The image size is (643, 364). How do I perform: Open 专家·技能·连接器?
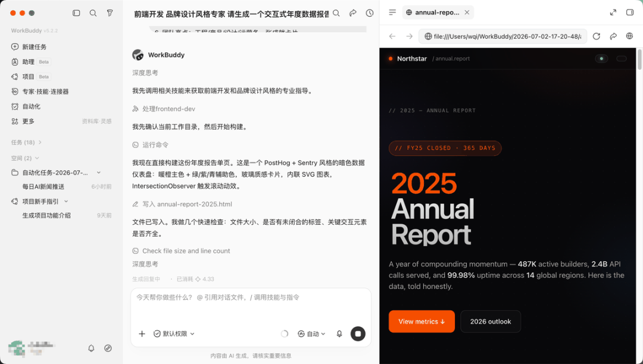point(40,92)
